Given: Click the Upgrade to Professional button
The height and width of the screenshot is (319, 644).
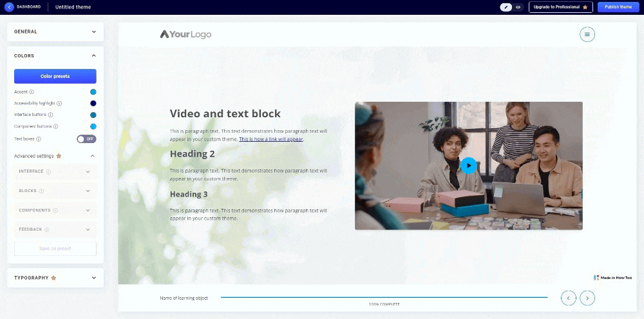Looking at the screenshot, I should pos(560,7).
